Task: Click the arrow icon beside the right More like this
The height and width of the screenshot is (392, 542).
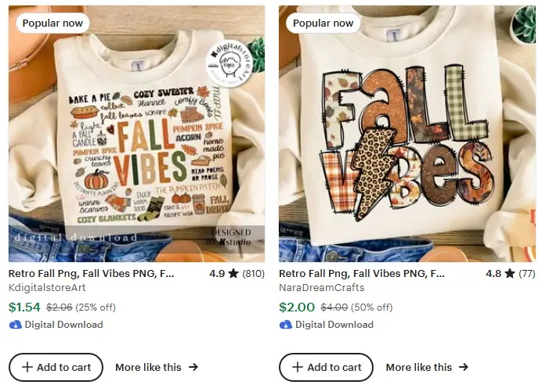Action: tap(464, 367)
